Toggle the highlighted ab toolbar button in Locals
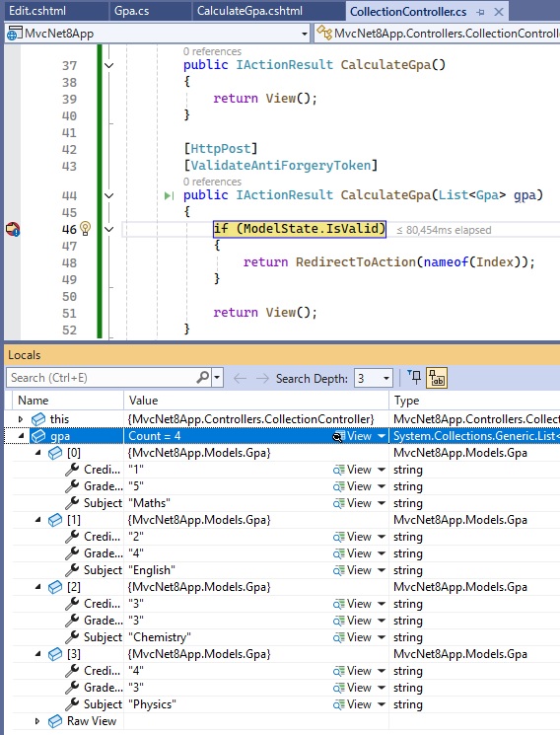Viewport: 560px width, 735px height. pos(437,378)
